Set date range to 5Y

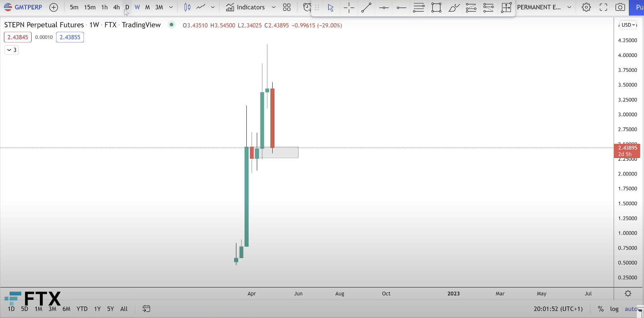click(110, 309)
